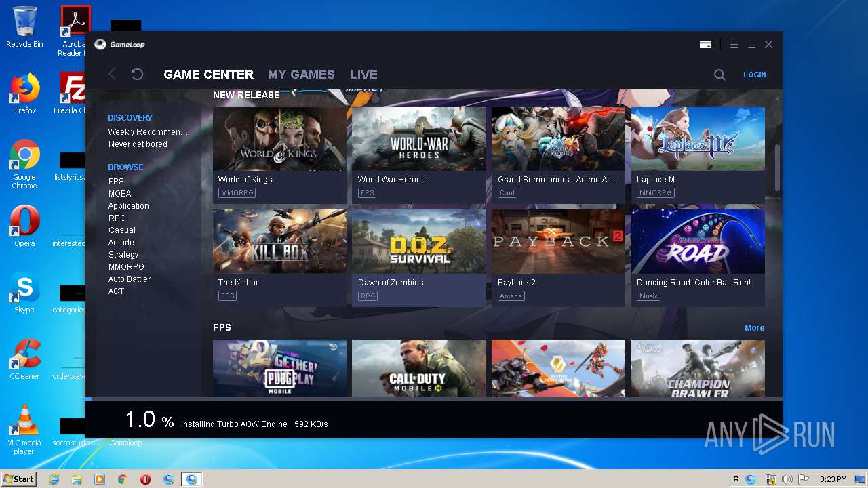The image size is (868, 488).
Task: Browse Casual category in sidebar
Action: coord(121,230)
